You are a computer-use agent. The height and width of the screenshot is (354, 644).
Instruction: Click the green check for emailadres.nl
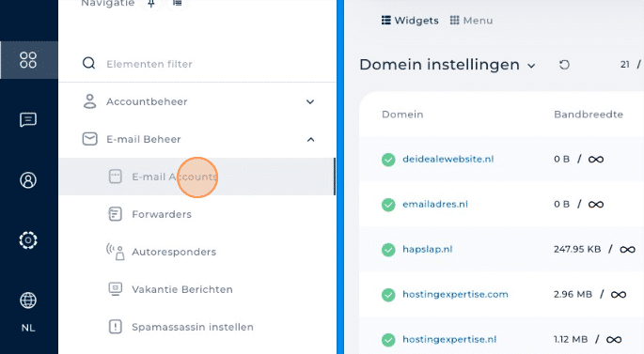point(388,205)
